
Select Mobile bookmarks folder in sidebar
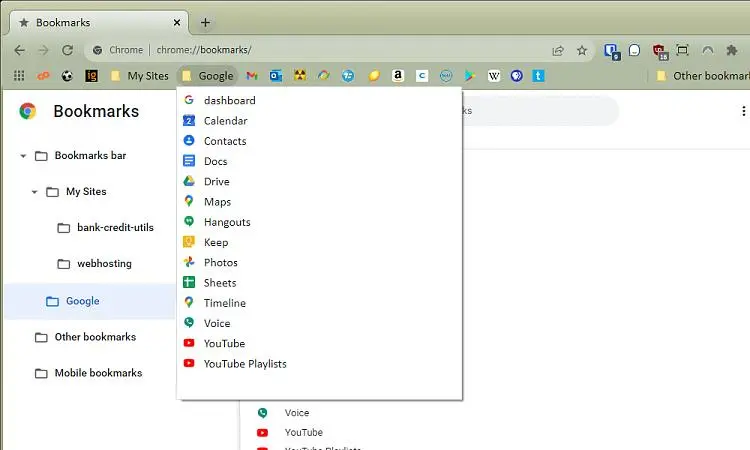[x=89, y=373]
